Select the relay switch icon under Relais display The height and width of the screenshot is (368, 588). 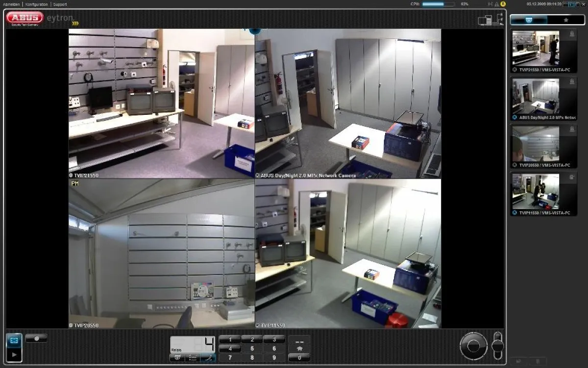pyautogui.click(x=208, y=358)
